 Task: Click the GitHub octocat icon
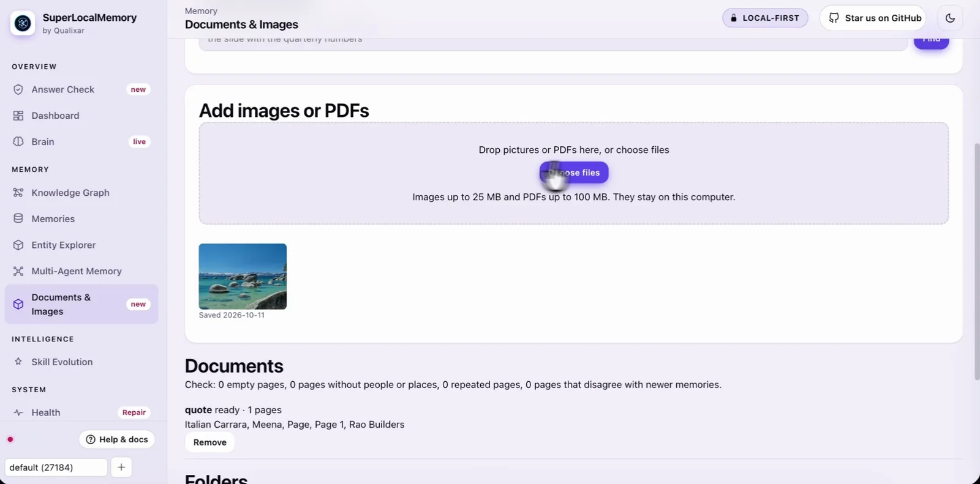click(x=834, y=18)
